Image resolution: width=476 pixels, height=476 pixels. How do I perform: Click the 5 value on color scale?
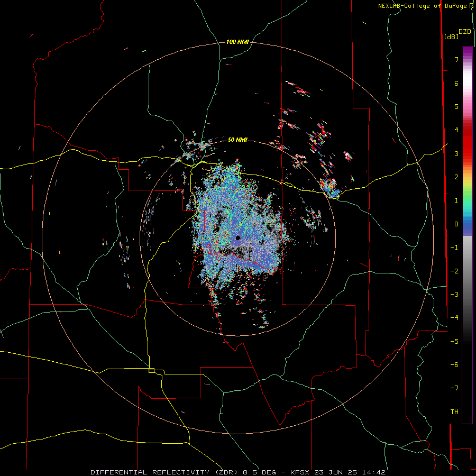(x=456, y=106)
